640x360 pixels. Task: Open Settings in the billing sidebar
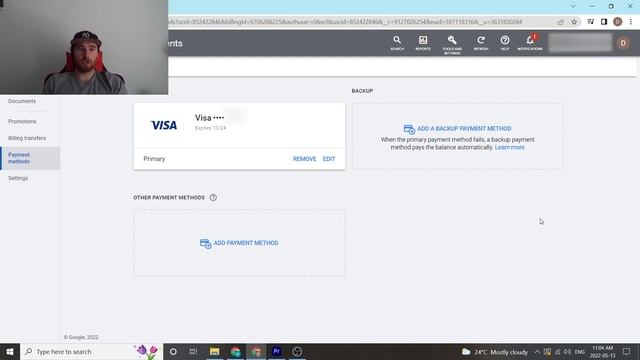point(18,178)
